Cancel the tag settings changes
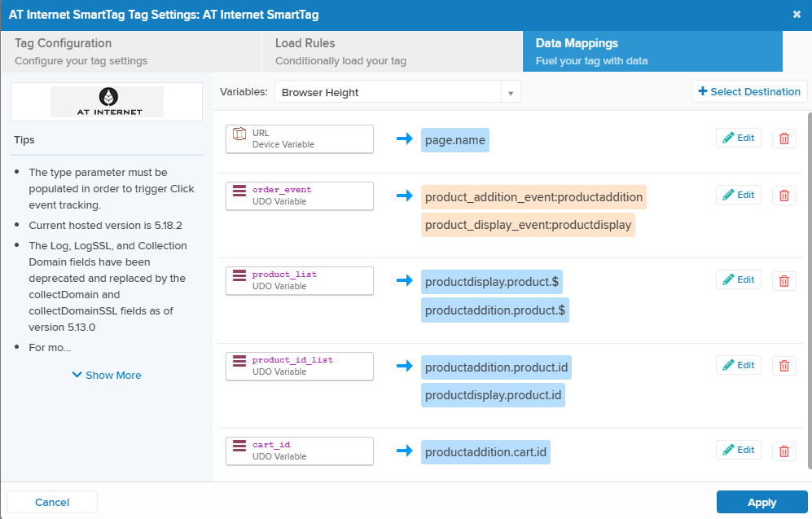Screen dimensions: 812x519 [x=52, y=502]
